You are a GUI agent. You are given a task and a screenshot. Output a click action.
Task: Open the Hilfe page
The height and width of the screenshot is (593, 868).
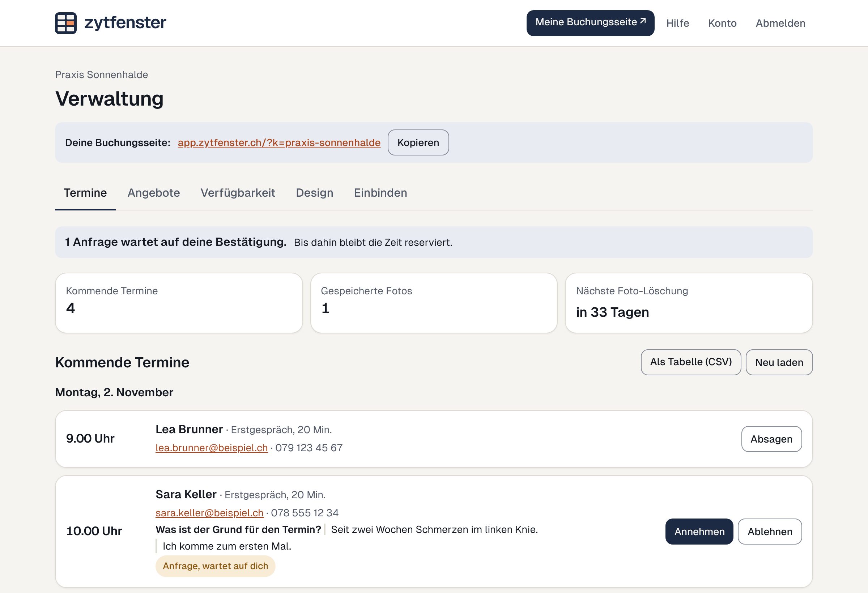(677, 23)
